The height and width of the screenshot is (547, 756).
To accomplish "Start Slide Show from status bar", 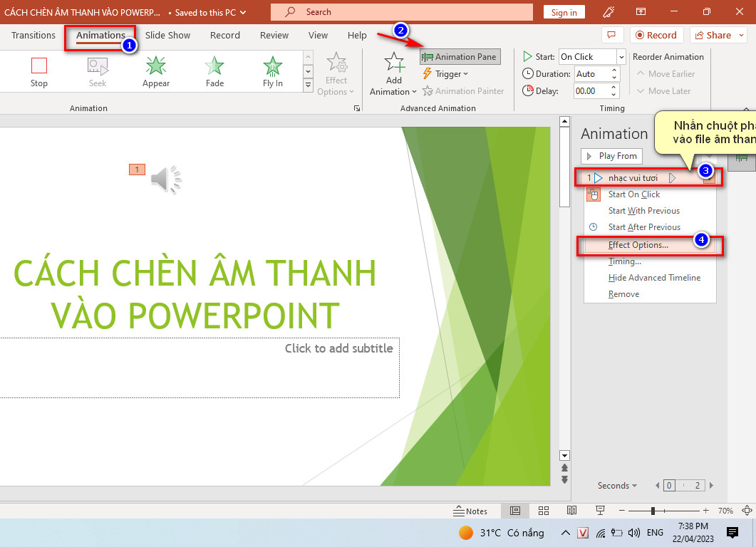I will (600, 511).
